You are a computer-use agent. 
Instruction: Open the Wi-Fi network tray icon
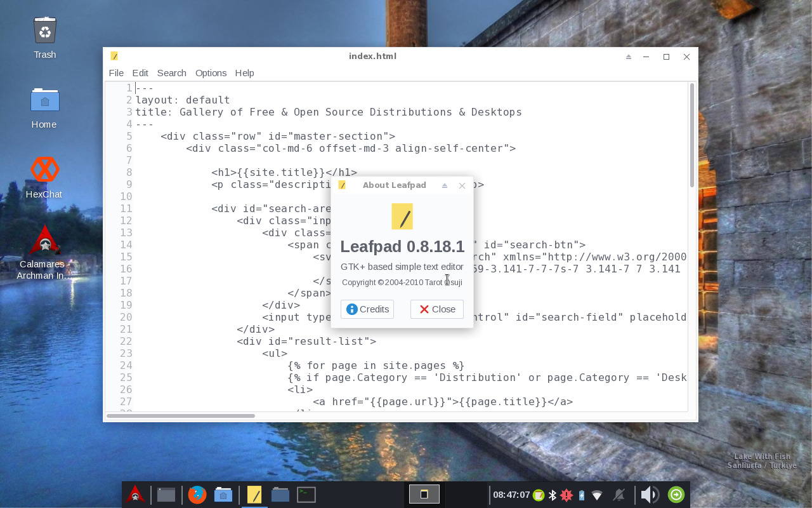click(597, 494)
